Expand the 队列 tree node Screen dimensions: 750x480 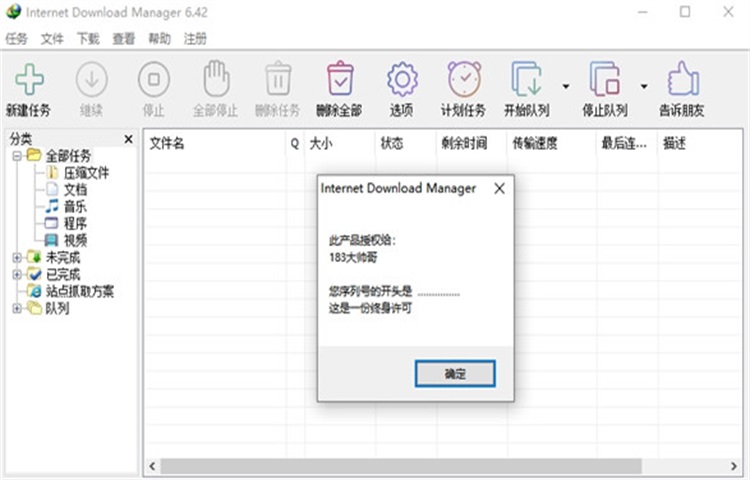point(17,308)
